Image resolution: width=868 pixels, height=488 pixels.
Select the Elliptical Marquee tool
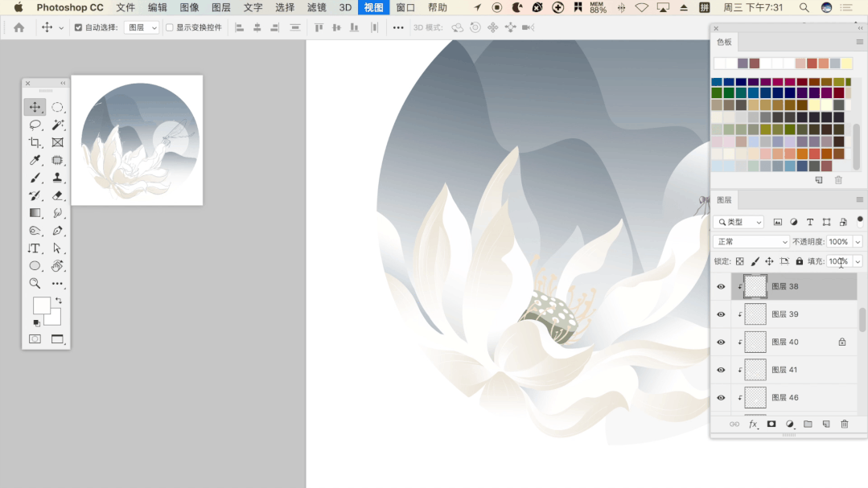pos(57,107)
